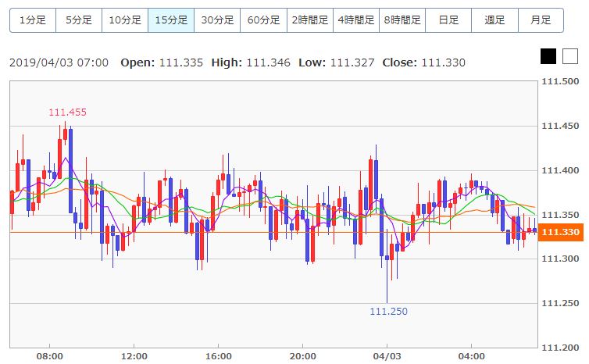Select the monthly 月足 chart
The height and width of the screenshot is (364, 589).
click(541, 20)
